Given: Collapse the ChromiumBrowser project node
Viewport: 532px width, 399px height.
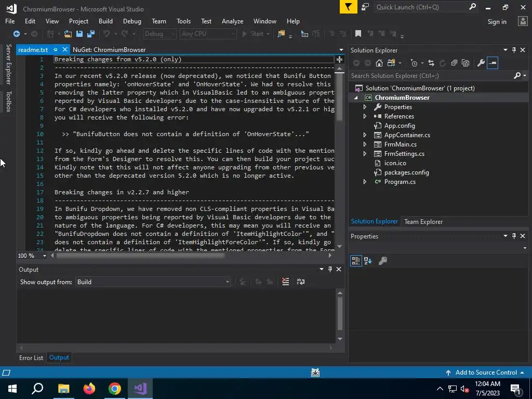Looking at the screenshot, I should [x=356, y=98].
